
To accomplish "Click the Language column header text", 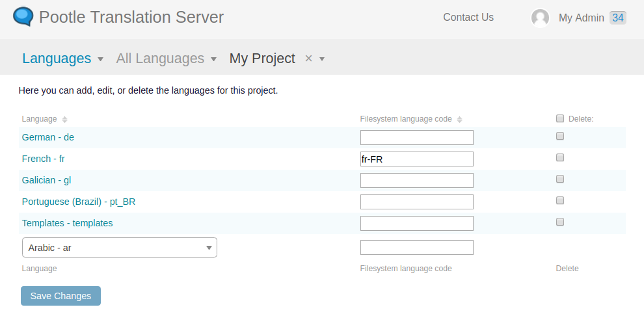I will click(40, 119).
